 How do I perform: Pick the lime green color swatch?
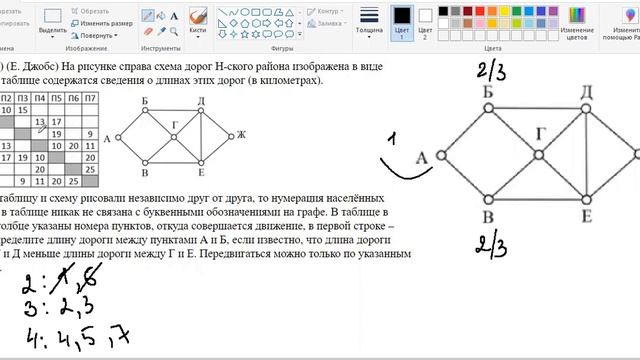(517, 23)
